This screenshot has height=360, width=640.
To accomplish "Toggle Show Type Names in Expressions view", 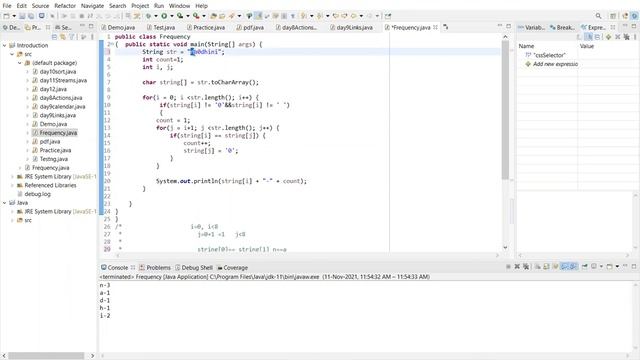I will click(580, 37).
